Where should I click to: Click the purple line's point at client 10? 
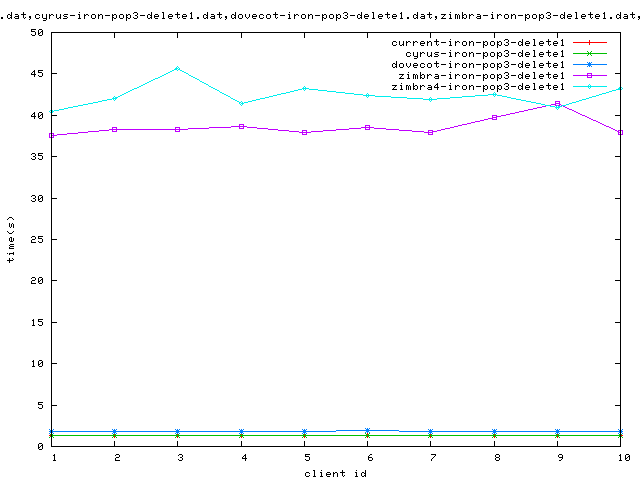[621, 132]
